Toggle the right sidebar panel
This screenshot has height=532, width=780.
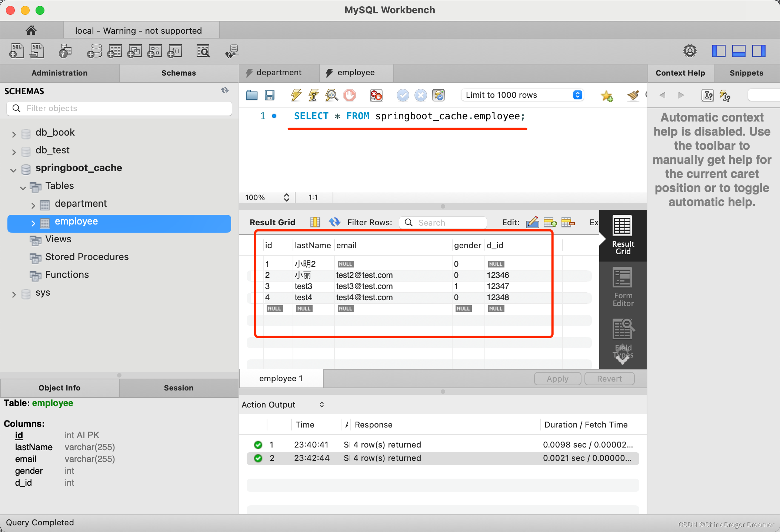pyautogui.click(x=759, y=51)
